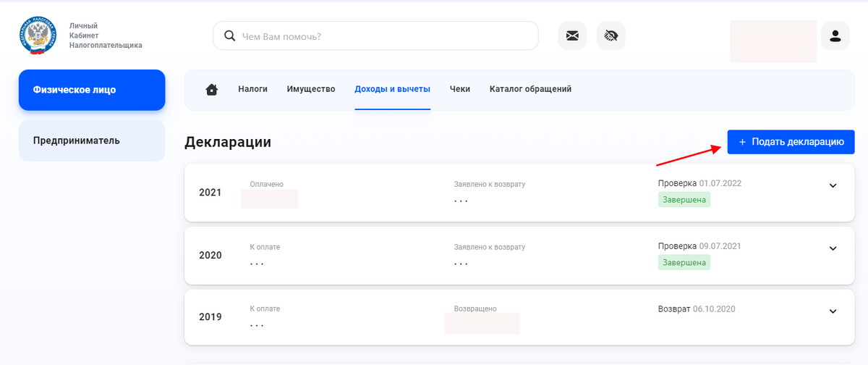
Task: Select the 'Физическое лицо' sidebar section
Action: [x=92, y=90]
